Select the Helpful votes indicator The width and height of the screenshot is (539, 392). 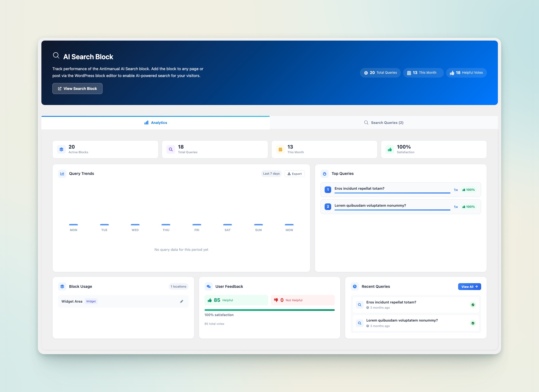(x=236, y=300)
